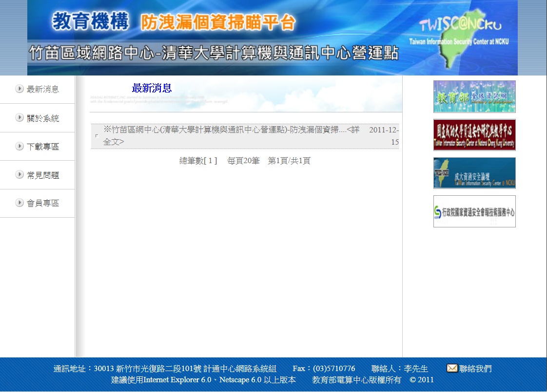Select the arrow icon beside 下載專區
Image resolution: width=547 pixels, height=392 pixels.
tap(20, 146)
